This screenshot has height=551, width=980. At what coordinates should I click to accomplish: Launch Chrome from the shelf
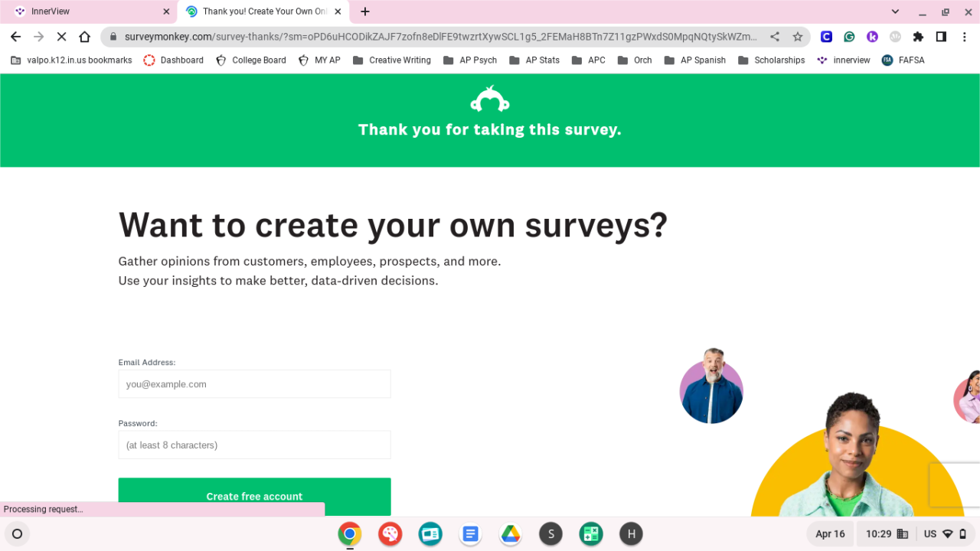pos(350,533)
